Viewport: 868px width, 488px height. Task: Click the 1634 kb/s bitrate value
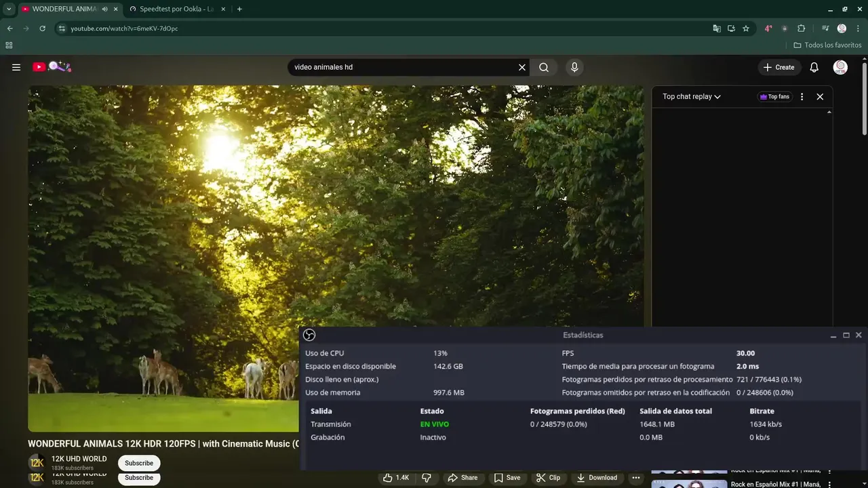click(x=766, y=424)
